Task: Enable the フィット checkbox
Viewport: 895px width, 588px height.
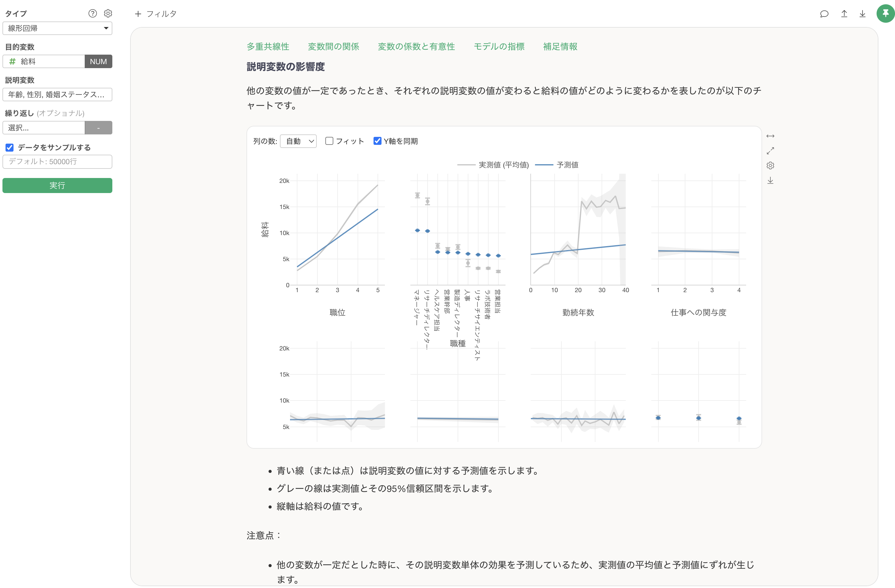Action: (x=329, y=141)
